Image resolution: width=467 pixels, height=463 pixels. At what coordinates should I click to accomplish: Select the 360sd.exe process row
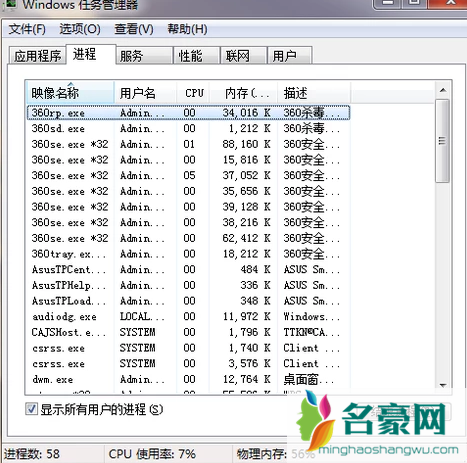pyautogui.click(x=188, y=128)
